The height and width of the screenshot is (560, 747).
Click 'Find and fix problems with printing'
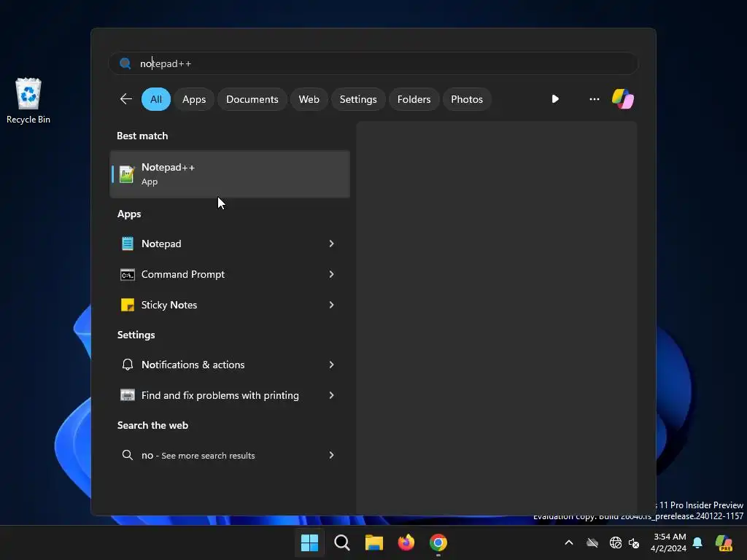pos(220,395)
